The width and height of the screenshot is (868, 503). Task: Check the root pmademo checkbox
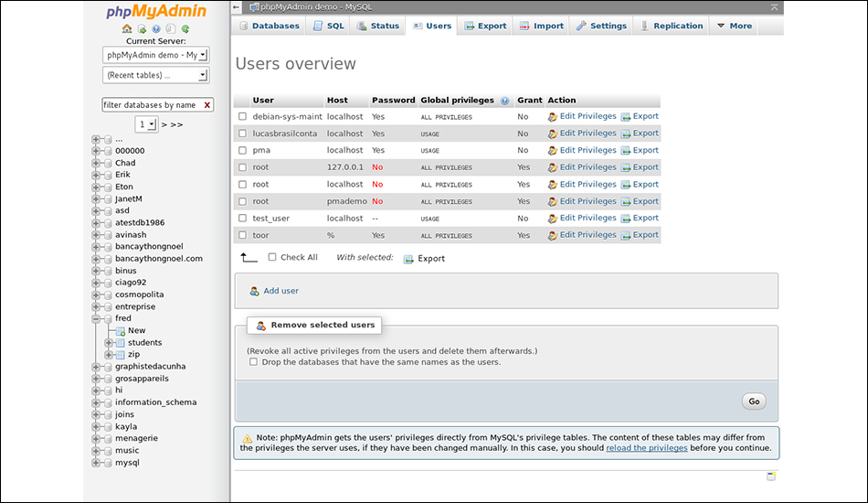[242, 201]
